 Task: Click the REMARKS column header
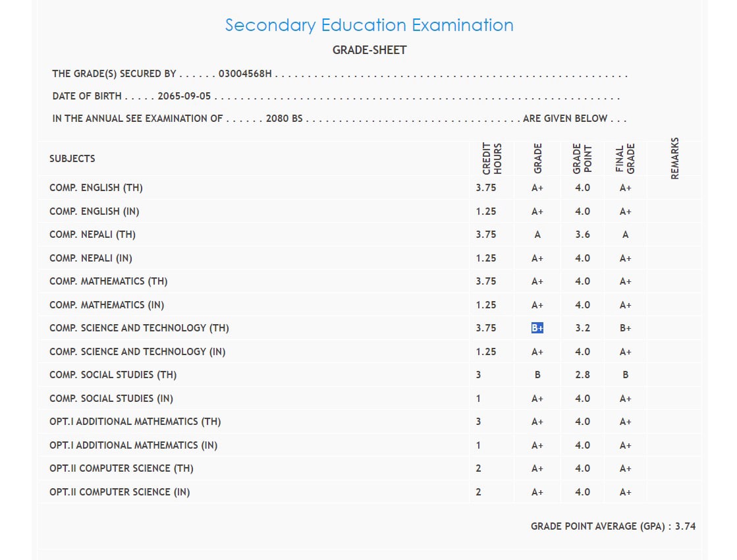click(x=674, y=158)
